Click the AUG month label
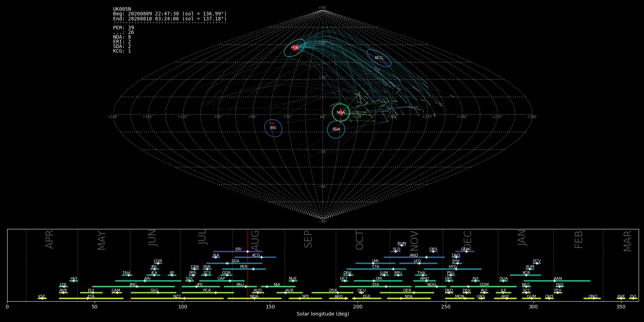 point(255,239)
